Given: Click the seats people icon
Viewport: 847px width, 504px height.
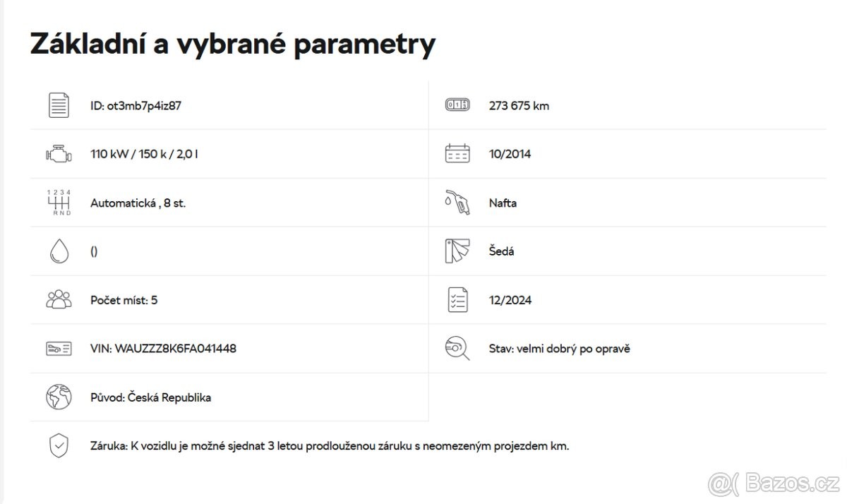Looking at the screenshot, I should click(x=59, y=300).
